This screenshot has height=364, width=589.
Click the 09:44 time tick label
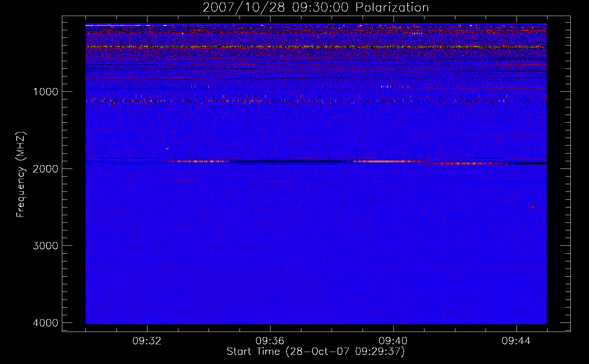(516, 341)
